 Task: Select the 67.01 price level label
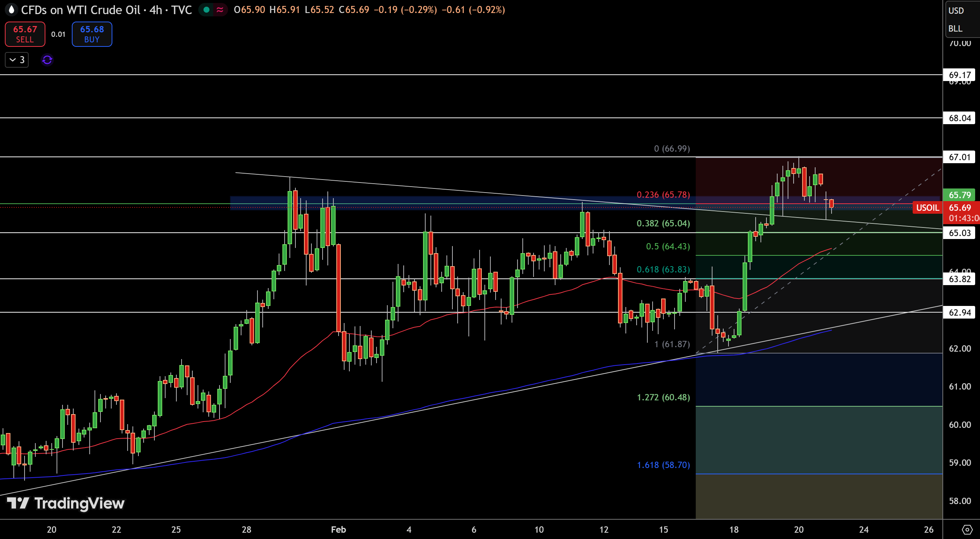[x=960, y=157]
